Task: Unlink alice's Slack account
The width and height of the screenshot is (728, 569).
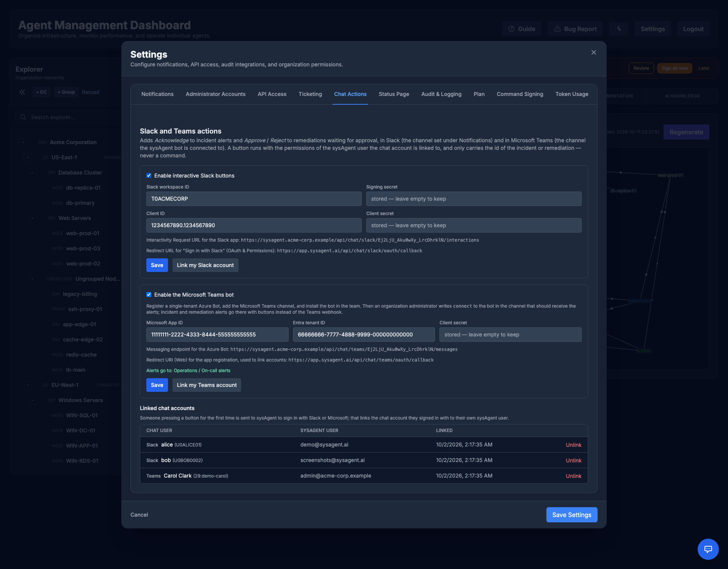Action: (x=574, y=445)
